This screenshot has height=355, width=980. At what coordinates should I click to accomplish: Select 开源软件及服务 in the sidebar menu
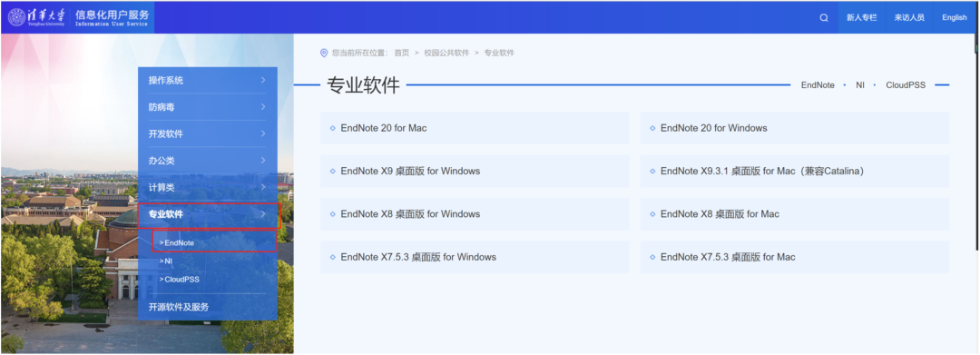pos(208,307)
